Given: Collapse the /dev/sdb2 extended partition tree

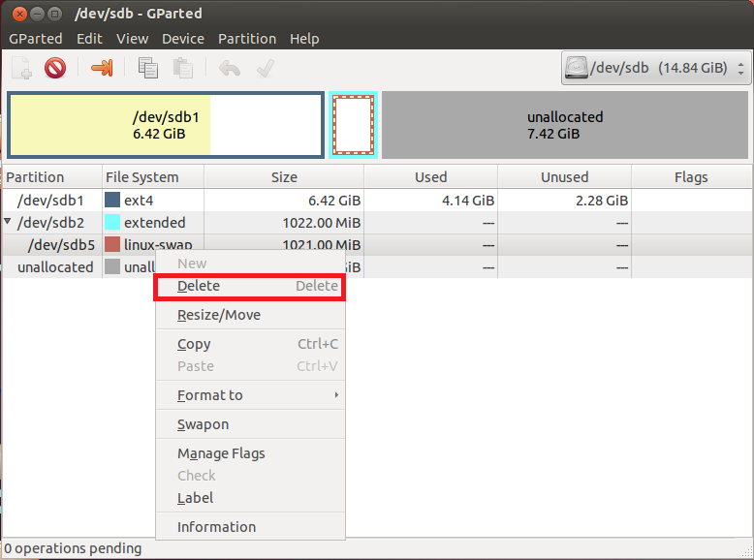Looking at the screenshot, I should 9,223.
